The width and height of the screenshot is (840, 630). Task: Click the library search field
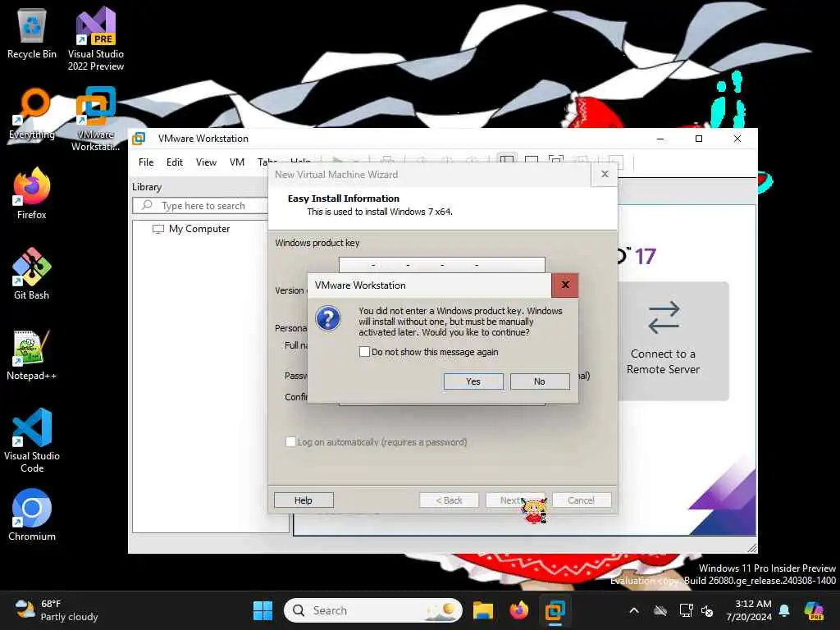[201, 206]
